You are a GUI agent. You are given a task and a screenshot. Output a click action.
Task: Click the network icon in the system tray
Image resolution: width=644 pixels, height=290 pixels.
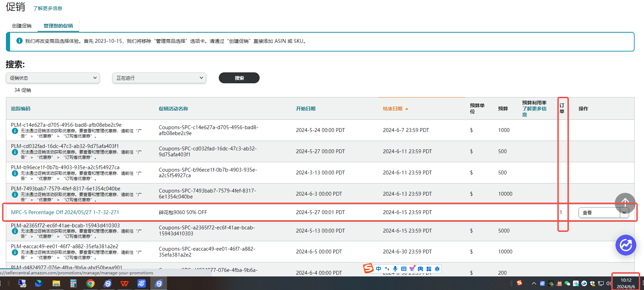(601, 283)
